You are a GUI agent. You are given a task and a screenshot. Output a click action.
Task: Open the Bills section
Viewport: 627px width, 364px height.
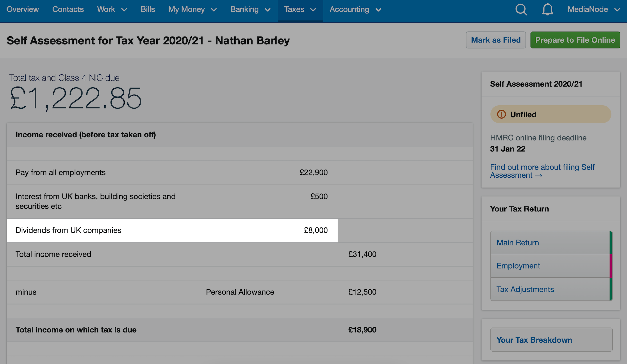pyautogui.click(x=148, y=9)
